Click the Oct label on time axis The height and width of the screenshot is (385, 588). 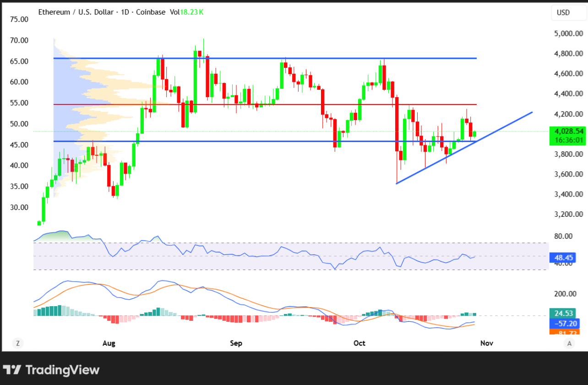[359, 343]
